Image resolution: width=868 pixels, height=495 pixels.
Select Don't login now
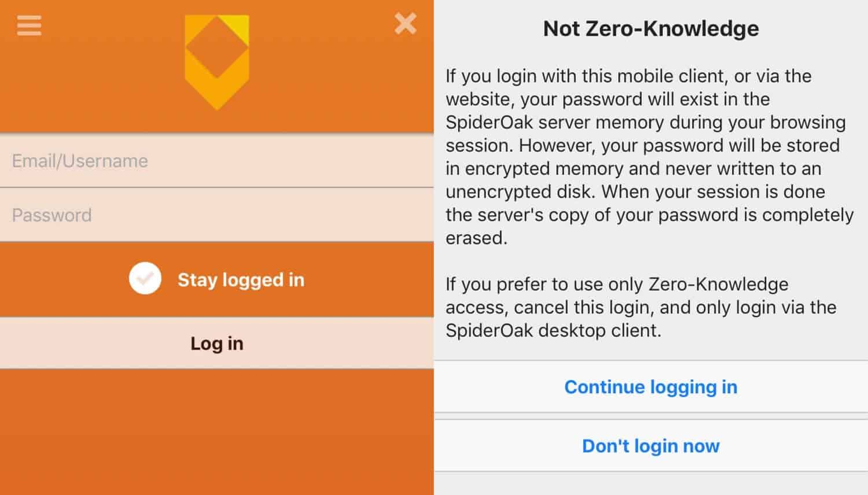(651, 446)
